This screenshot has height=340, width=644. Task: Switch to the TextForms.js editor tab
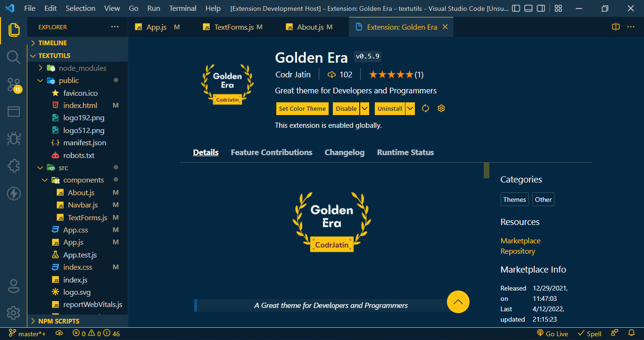(x=237, y=27)
